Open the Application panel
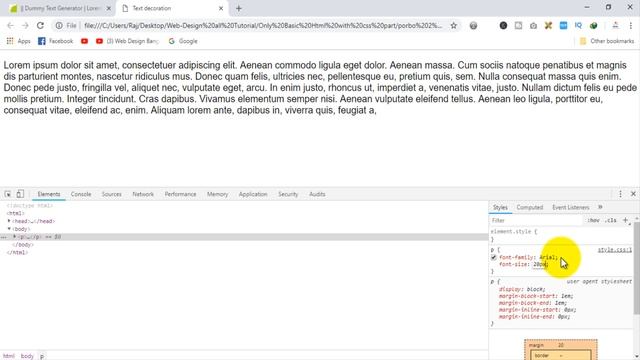The width and height of the screenshot is (640, 360). point(253,194)
